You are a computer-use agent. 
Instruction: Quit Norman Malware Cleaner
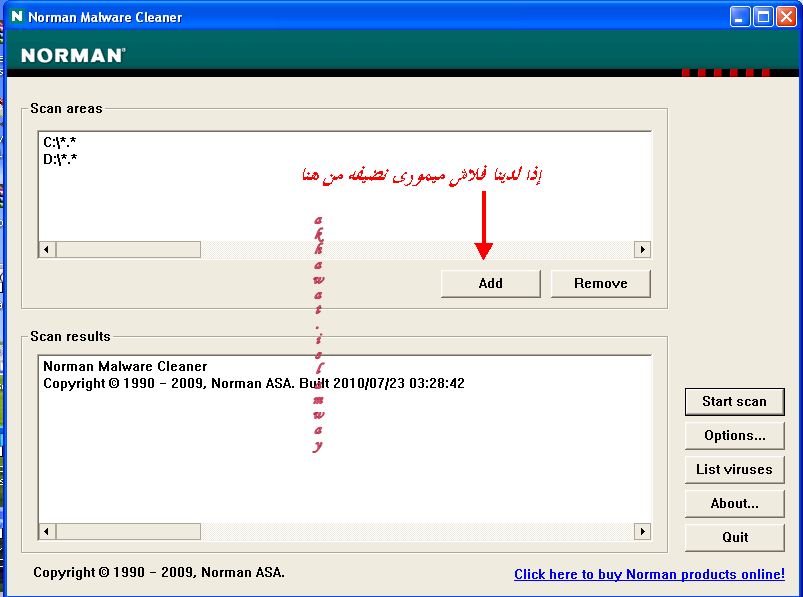pyautogui.click(x=734, y=538)
